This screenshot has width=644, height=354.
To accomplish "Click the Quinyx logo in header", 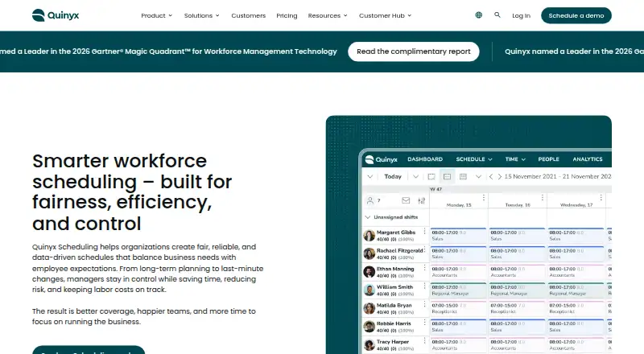I will point(56,15).
